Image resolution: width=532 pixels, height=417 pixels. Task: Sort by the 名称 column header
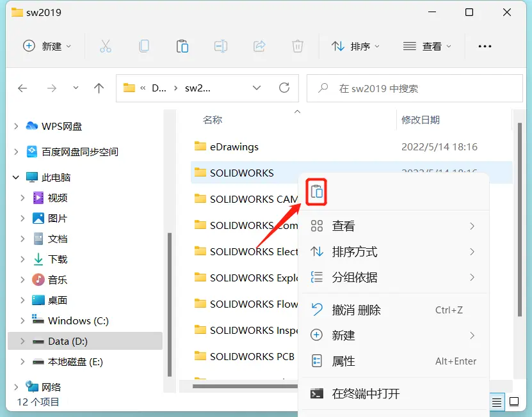213,120
